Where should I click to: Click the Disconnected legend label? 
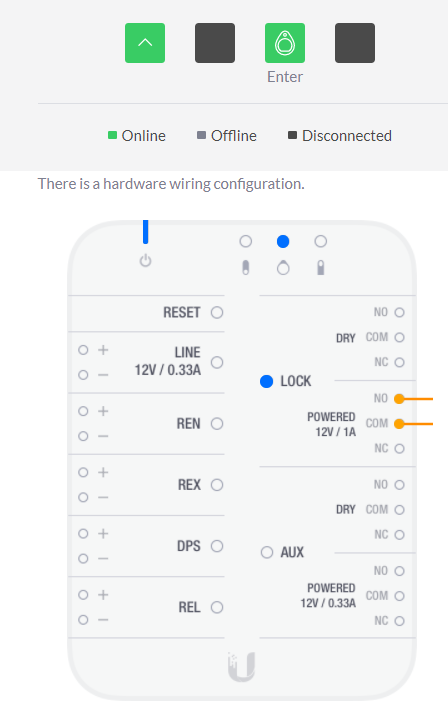tap(347, 136)
